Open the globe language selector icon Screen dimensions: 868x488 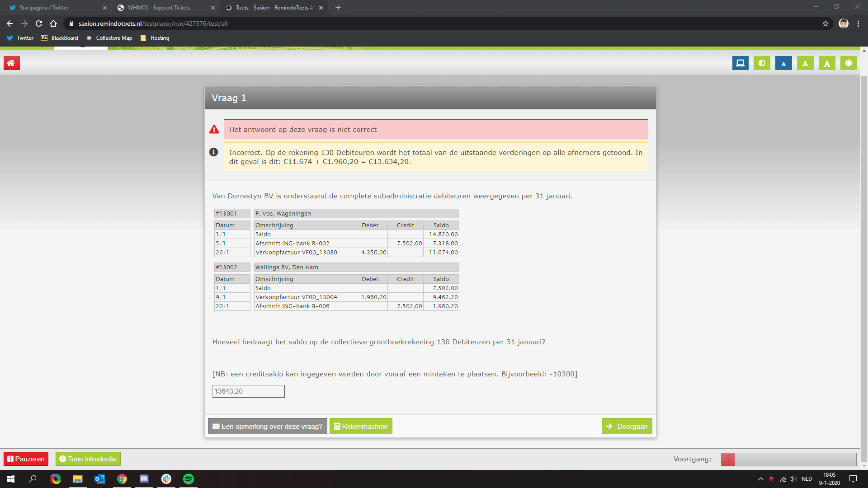point(849,63)
